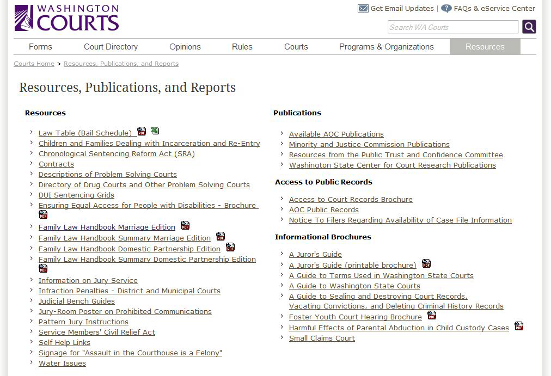The image size is (551, 376).
Task: Open Infraction Penalties District and Municipal Courts
Action: tap(129, 291)
